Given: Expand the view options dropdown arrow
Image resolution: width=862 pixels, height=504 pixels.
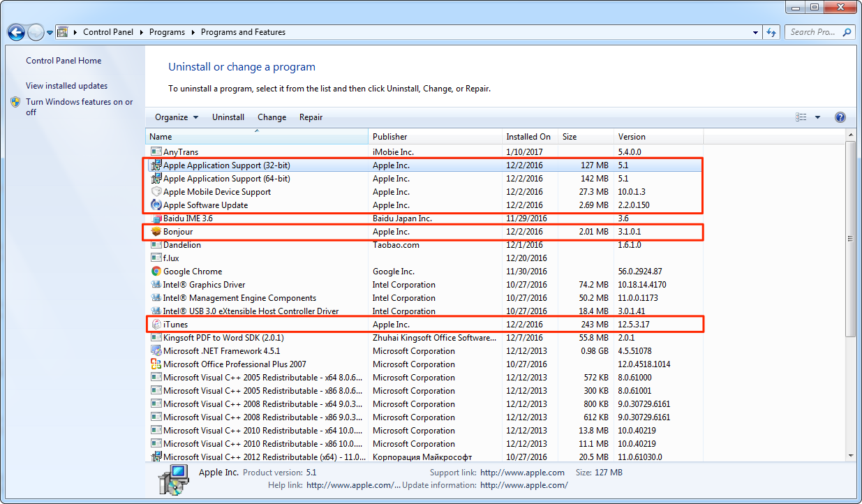Looking at the screenshot, I should (x=818, y=117).
